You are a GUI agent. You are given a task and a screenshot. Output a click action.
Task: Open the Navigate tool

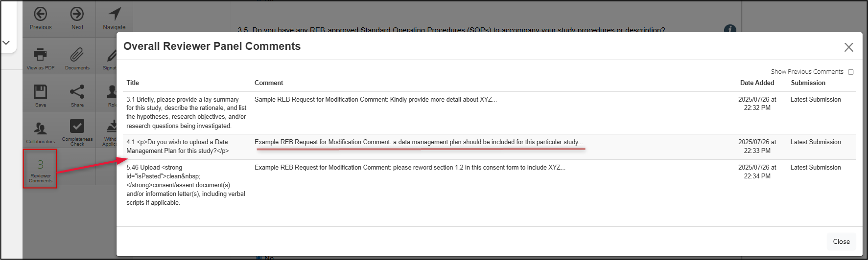(x=114, y=14)
